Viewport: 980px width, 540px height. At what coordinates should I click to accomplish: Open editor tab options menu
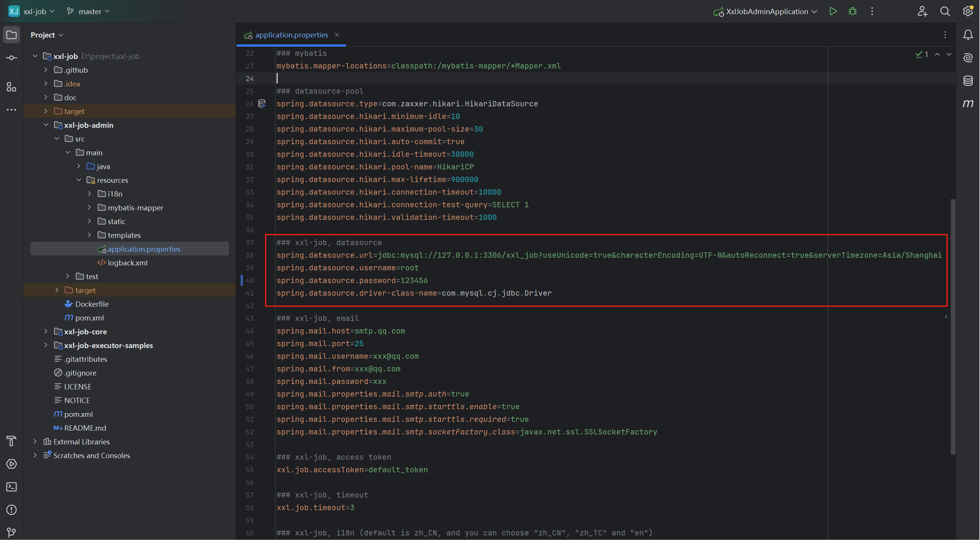[945, 35]
